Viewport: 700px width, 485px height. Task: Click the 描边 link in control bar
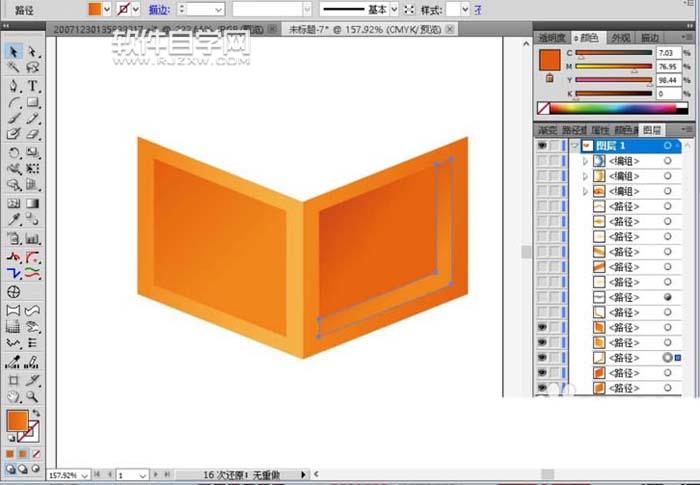158,9
